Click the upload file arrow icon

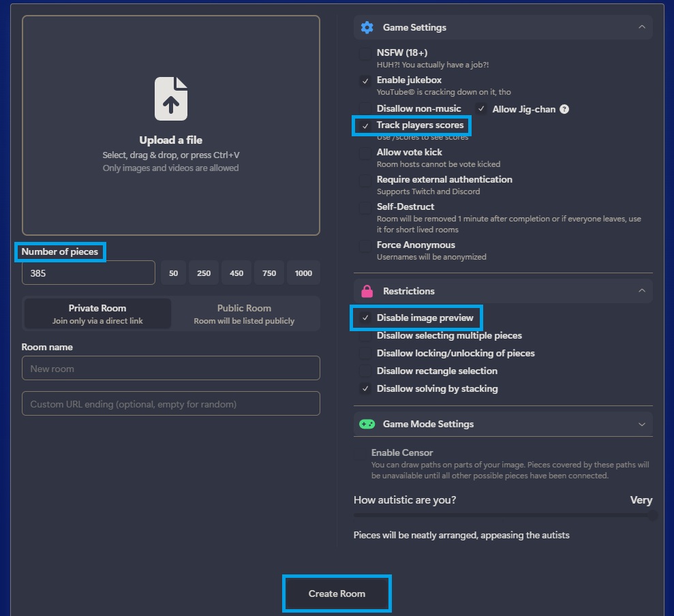(171, 99)
